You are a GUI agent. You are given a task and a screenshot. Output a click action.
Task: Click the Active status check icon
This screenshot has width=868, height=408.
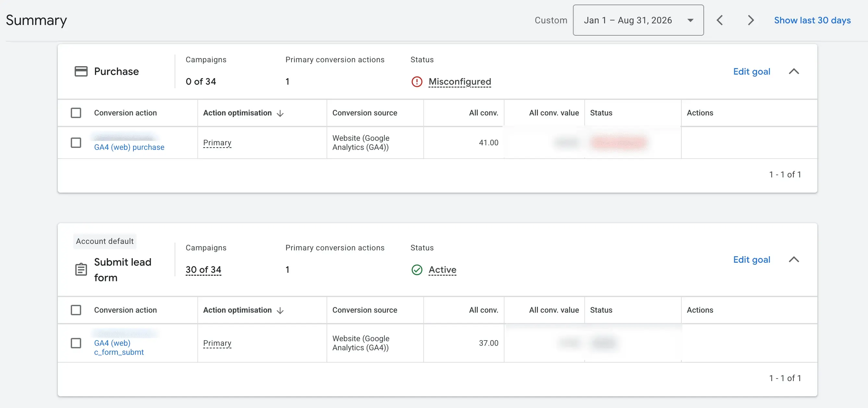click(417, 270)
